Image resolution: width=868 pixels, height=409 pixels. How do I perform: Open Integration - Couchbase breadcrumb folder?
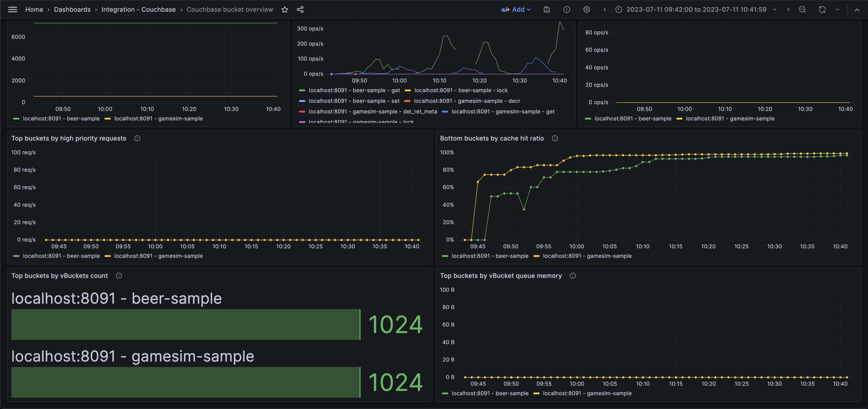coord(138,9)
